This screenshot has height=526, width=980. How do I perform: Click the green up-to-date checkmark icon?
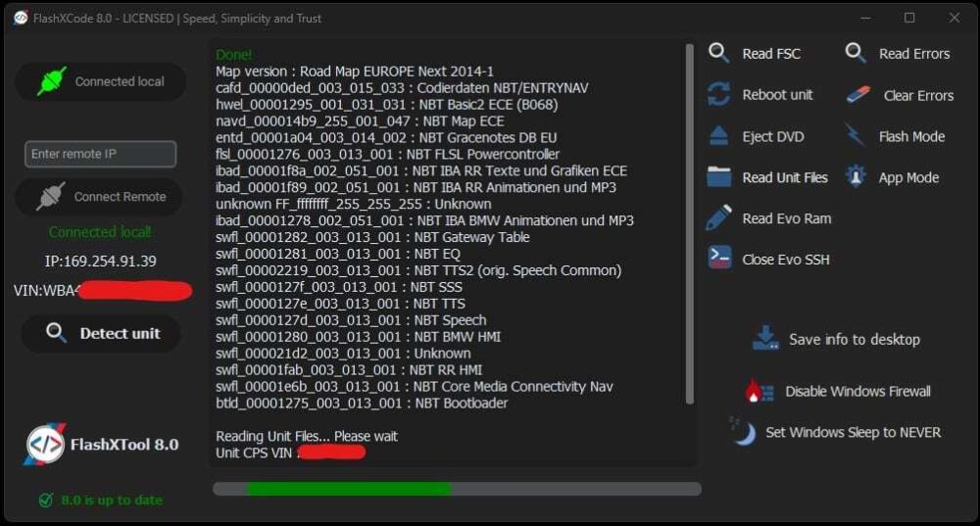46,500
